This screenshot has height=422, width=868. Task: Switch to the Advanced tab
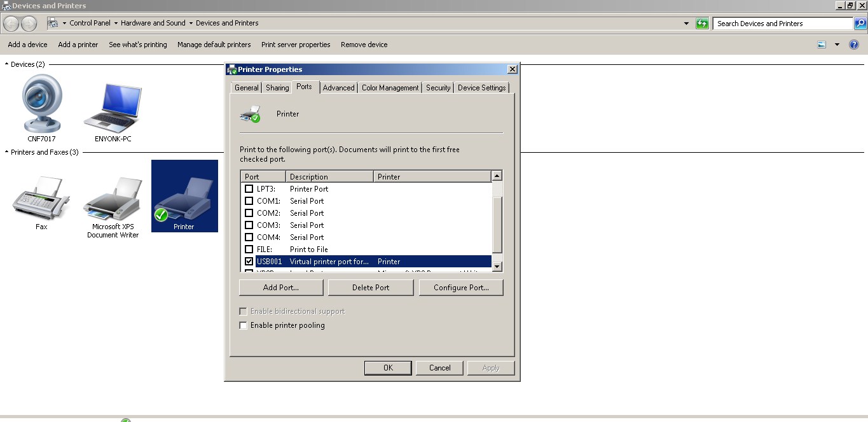point(338,87)
